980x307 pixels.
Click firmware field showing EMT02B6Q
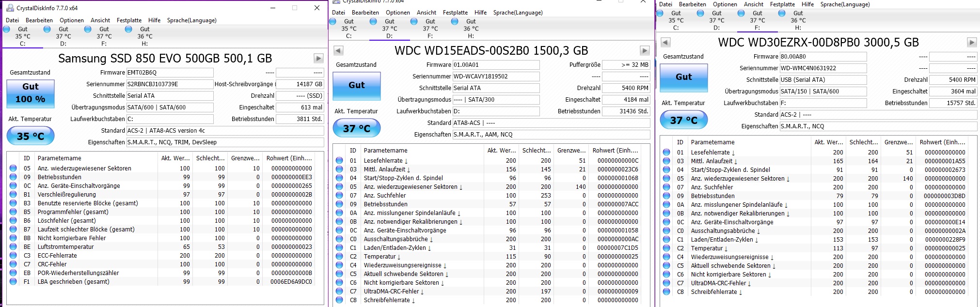(170, 73)
